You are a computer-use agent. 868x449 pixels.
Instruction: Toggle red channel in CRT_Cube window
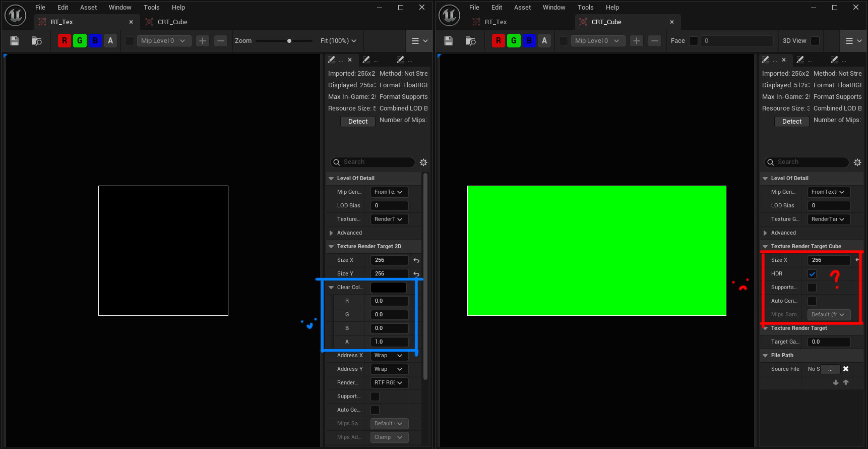pyautogui.click(x=499, y=41)
